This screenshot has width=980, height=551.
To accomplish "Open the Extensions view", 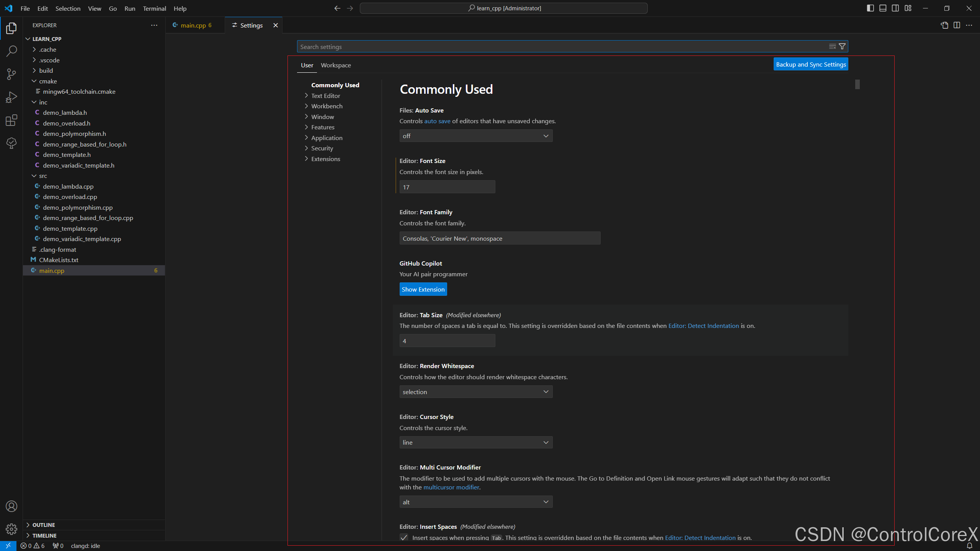I will tap(11, 121).
